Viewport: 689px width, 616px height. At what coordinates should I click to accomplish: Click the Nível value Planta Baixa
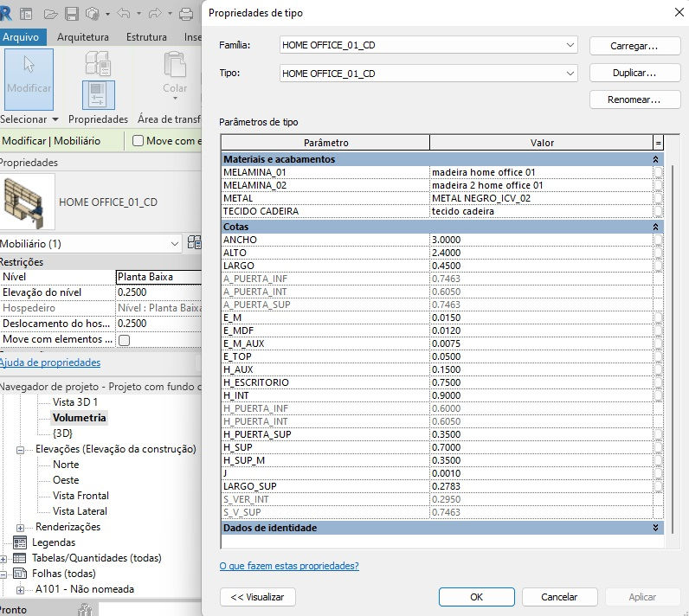(x=158, y=277)
